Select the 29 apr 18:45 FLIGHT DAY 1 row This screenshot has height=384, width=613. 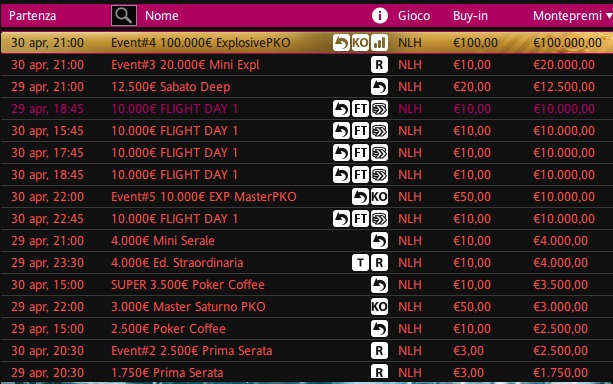(306, 109)
